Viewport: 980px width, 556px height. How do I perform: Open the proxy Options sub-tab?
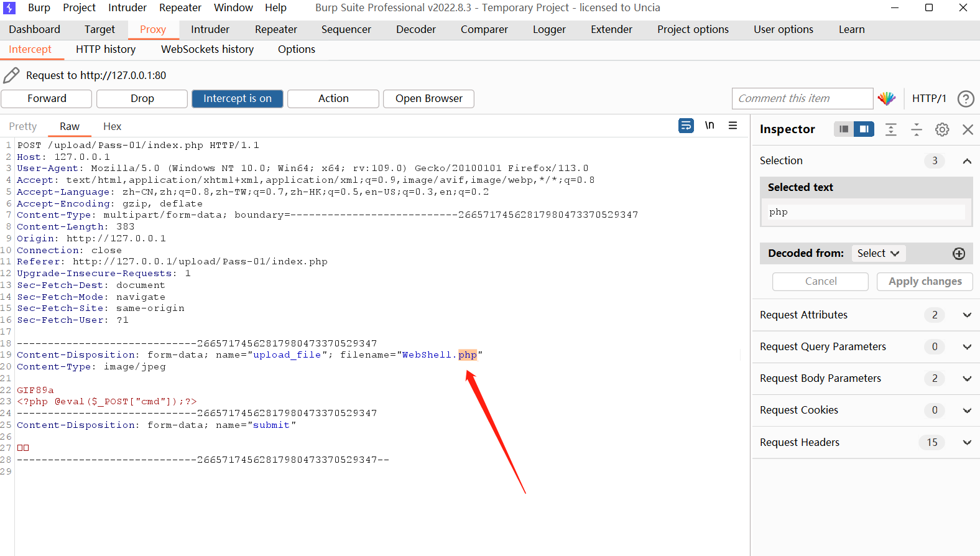click(297, 49)
